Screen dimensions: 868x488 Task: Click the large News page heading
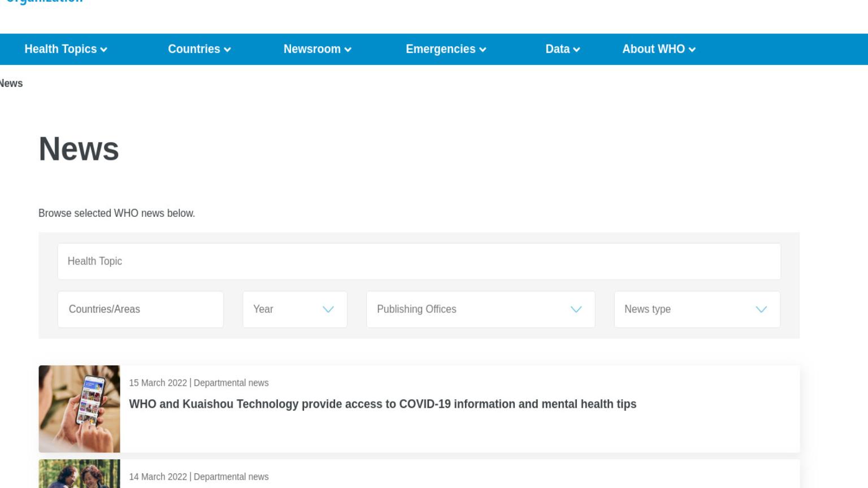[79, 149]
